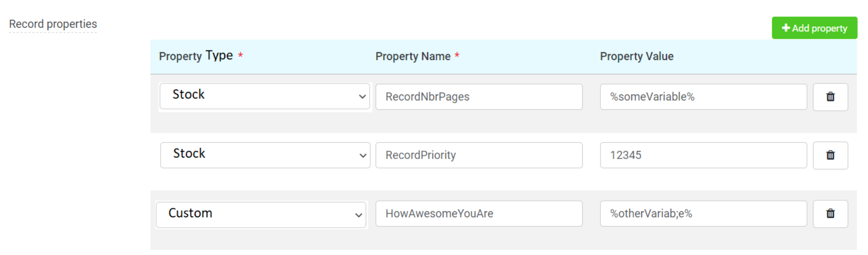Click the %someVariable% property value field
The height and width of the screenshot is (255, 868).
(x=703, y=97)
